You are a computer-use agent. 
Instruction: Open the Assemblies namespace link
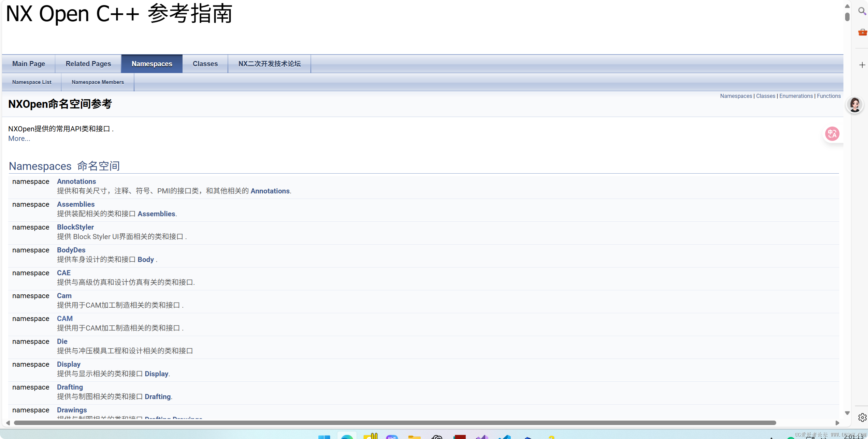pos(76,204)
